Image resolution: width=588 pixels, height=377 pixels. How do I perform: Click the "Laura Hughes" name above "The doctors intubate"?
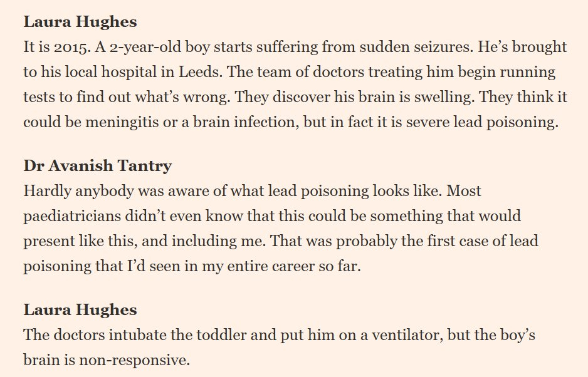80,309
